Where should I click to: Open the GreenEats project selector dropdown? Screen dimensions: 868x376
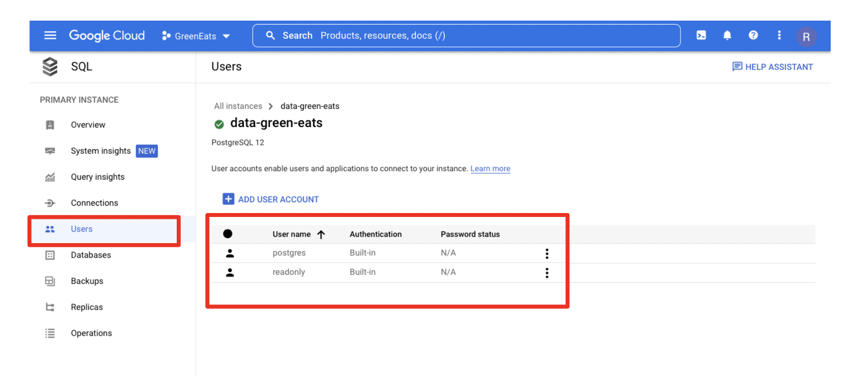coord(196,36)
